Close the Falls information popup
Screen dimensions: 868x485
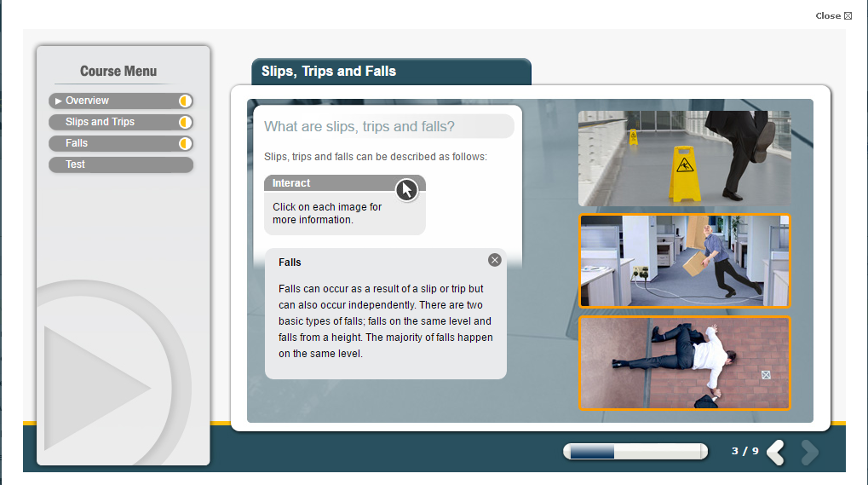point(495,260)
